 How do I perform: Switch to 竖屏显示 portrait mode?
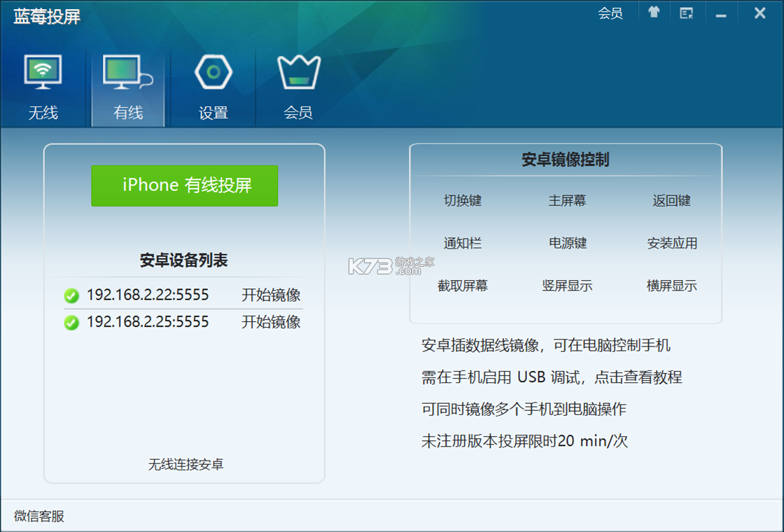pos(567,286)
